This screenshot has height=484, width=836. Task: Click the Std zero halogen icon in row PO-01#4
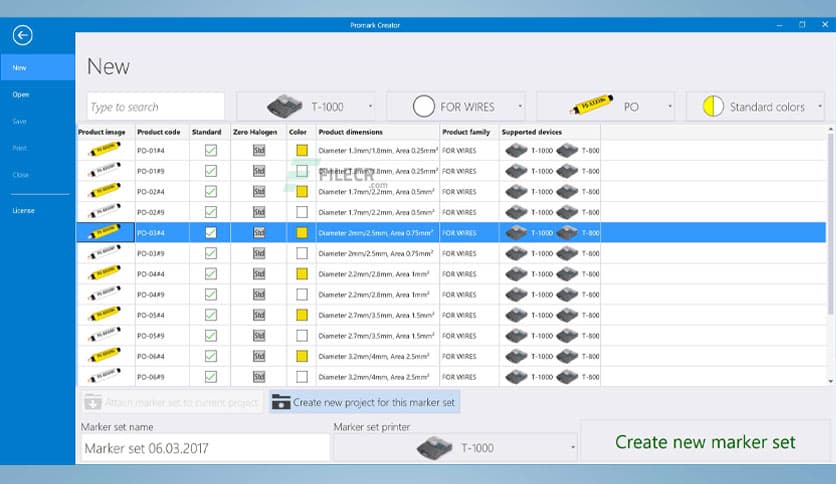(259, 150)
